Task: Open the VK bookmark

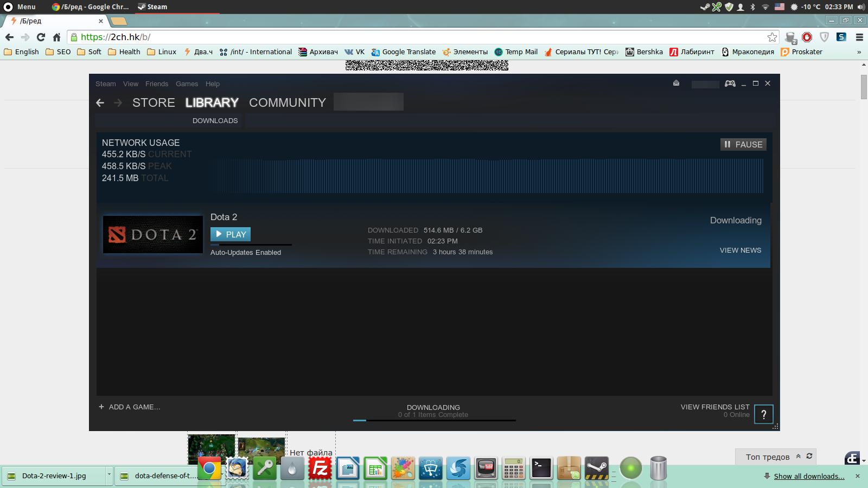Action: 354,52
